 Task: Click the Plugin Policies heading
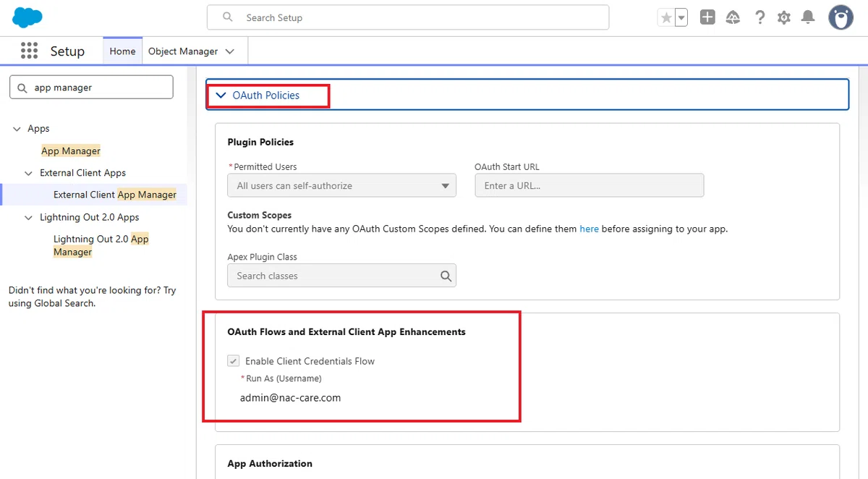click(x=260, y=142)
